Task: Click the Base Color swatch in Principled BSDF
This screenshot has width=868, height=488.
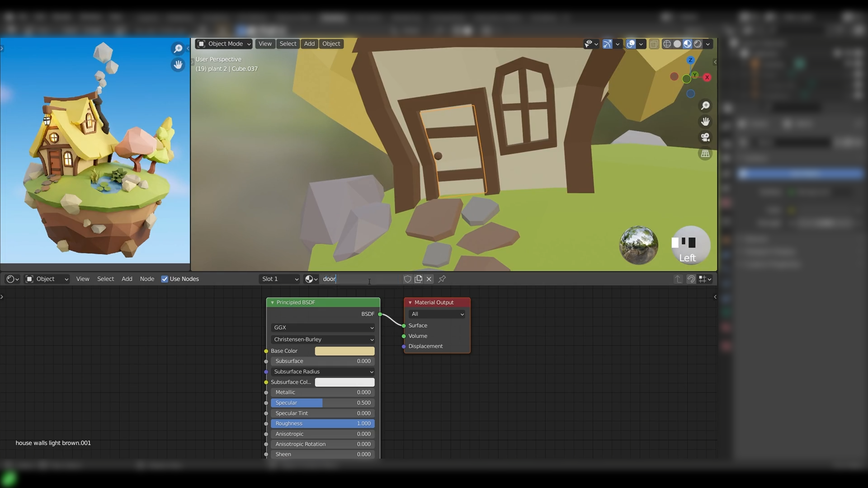Action: (344, 351)
